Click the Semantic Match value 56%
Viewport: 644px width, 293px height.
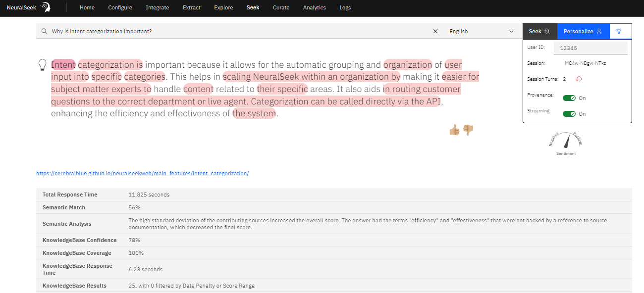click(x=134, y=207)
